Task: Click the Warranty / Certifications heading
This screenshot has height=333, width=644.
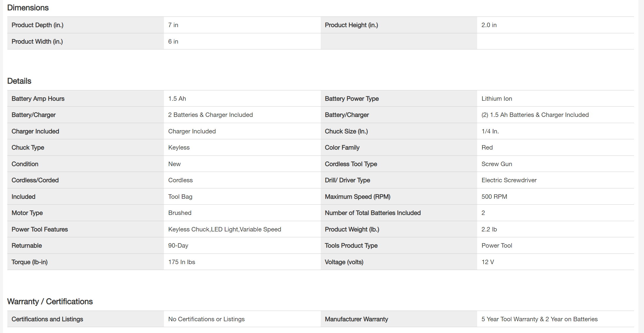Action: click(x=50, y=301)
